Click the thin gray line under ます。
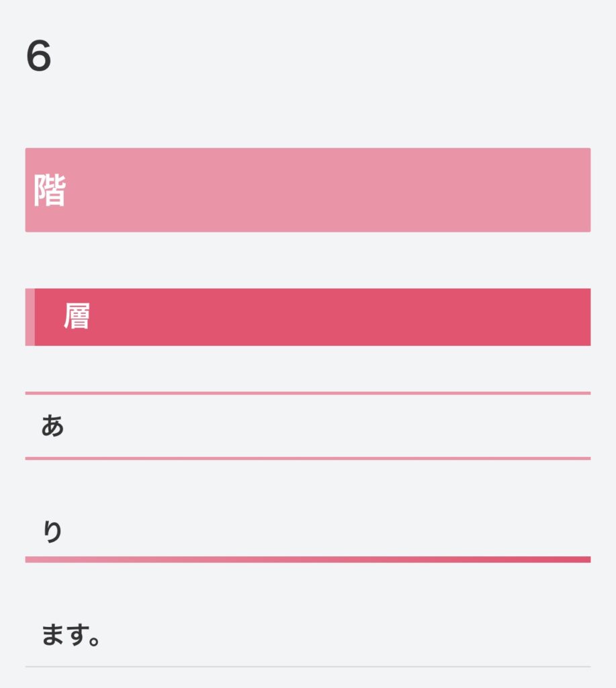 click(308, 666)
